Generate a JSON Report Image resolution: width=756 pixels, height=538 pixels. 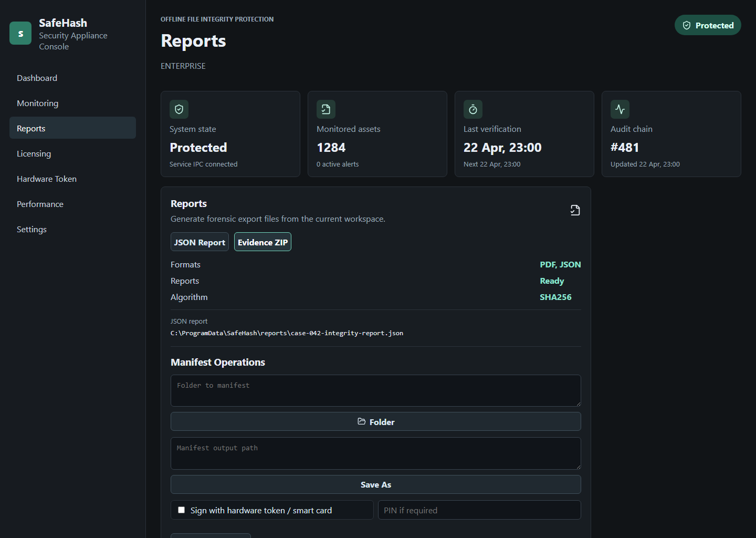[199, 242]
